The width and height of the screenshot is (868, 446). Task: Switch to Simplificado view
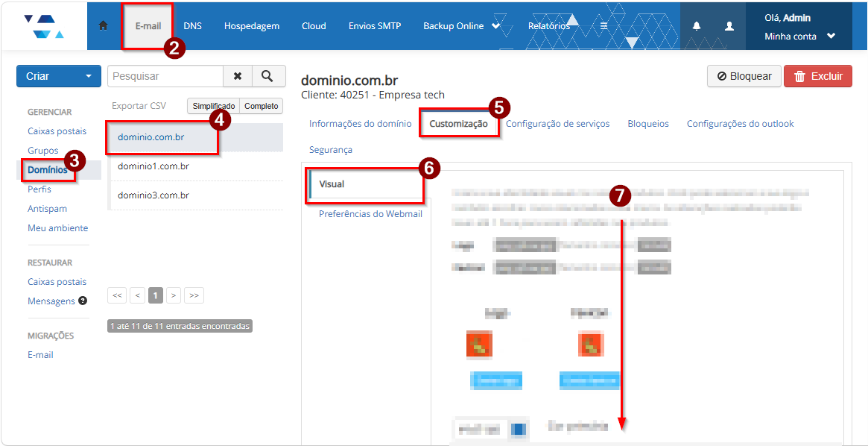tap(214, 106)
